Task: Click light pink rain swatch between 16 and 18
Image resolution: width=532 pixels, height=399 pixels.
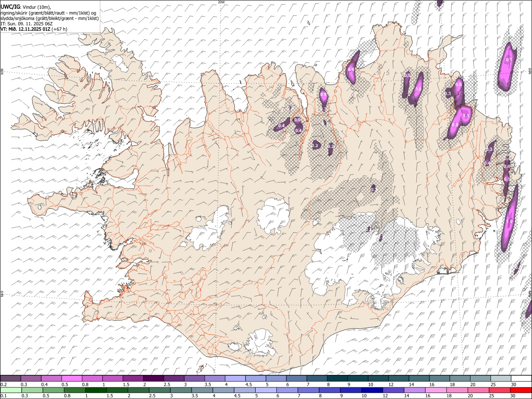Action: click(436, 390)
